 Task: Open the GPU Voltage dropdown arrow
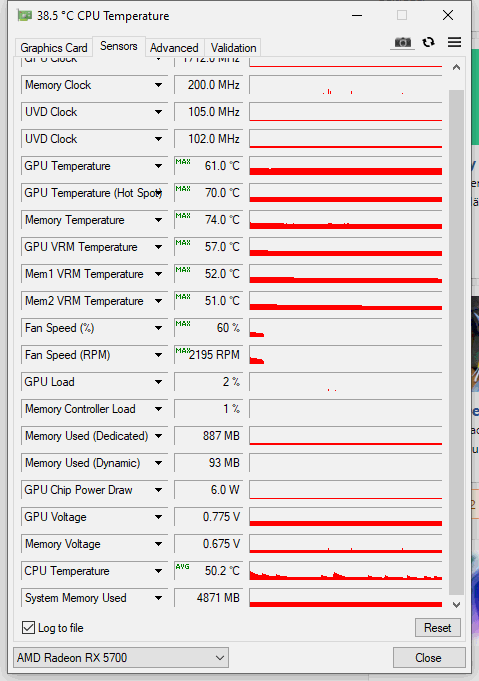[159, 517]
